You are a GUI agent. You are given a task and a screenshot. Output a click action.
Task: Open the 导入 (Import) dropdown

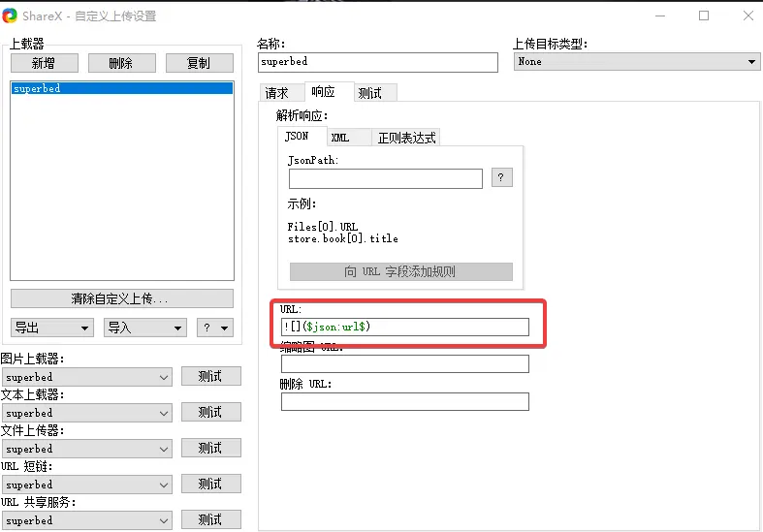(x=145, y=328)
